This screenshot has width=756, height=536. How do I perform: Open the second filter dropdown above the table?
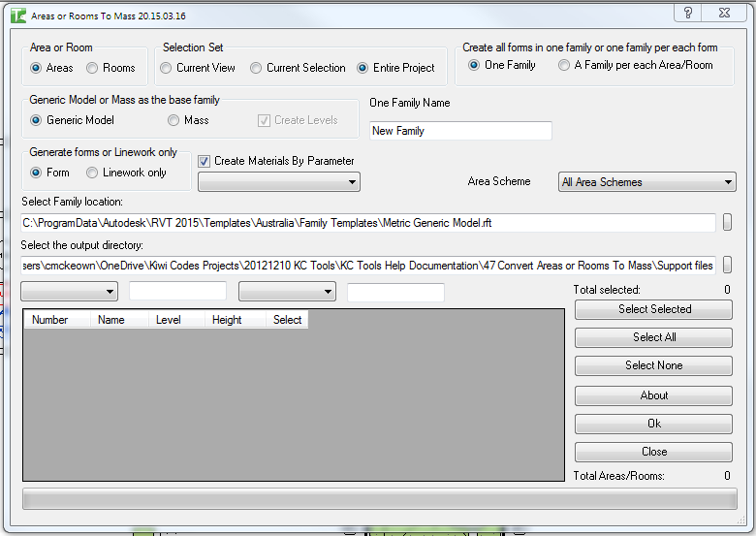click(287, 292)
